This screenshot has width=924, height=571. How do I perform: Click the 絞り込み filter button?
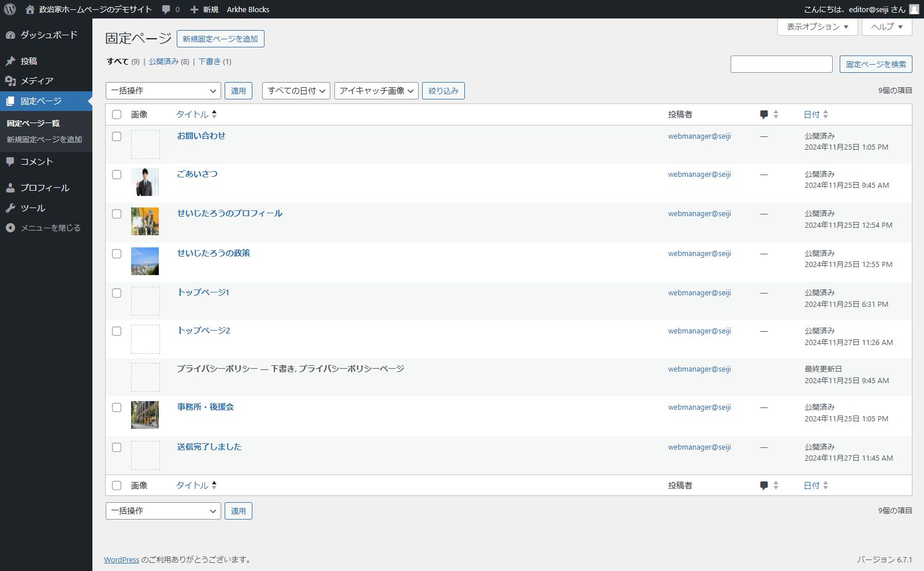[x=444, y=91]
